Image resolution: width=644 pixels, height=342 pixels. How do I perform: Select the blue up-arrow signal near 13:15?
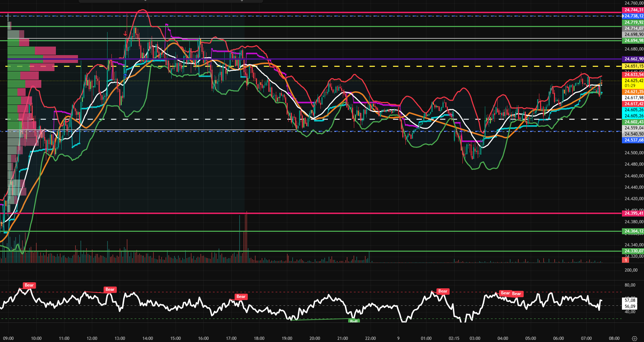(125, 76)
